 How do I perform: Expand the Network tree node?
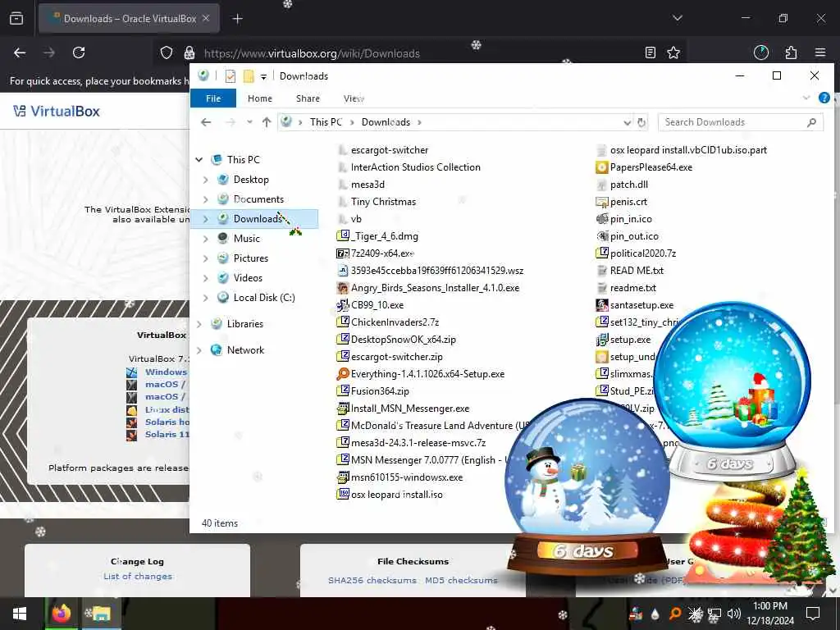(199, 349)
